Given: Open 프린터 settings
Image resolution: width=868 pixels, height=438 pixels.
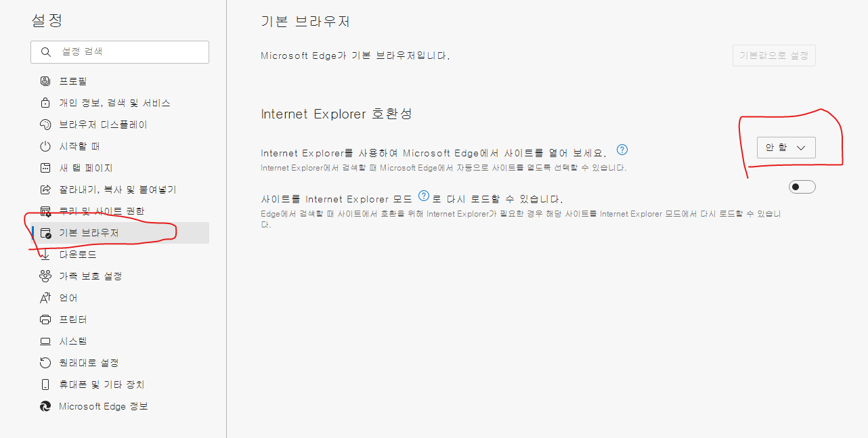Looking at the screenshot, I should [120, 320].
